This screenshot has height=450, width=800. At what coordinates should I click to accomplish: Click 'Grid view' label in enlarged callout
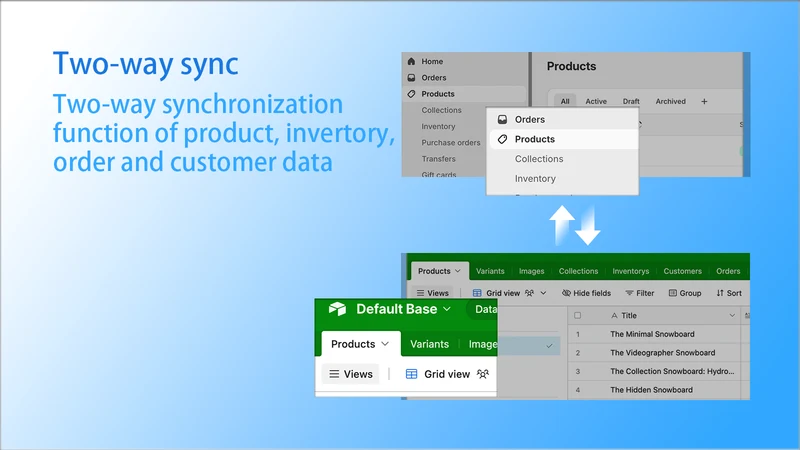[447, 374]
